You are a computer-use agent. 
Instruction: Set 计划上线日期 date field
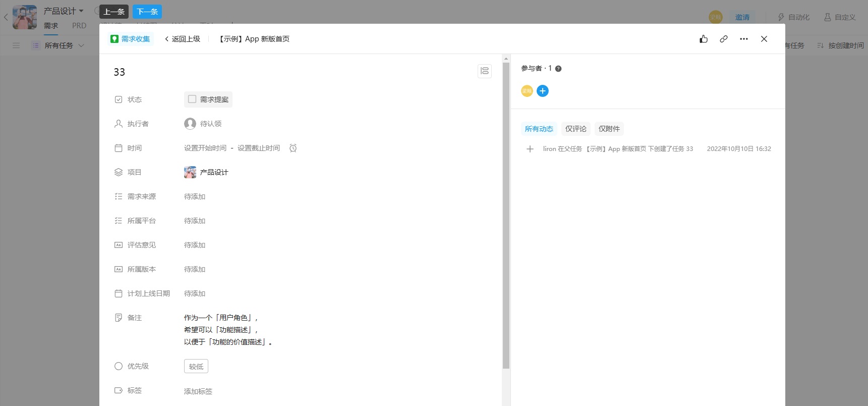[x=195, y=293]
